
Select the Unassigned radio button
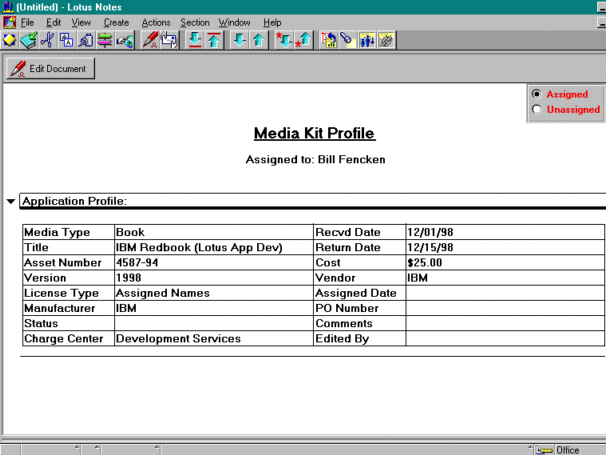(536, 109)
